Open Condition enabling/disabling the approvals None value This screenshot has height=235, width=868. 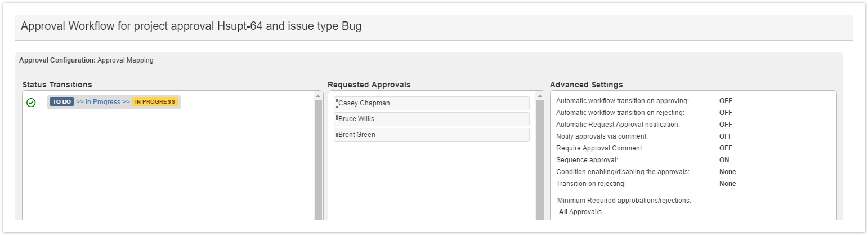[727, 172]
